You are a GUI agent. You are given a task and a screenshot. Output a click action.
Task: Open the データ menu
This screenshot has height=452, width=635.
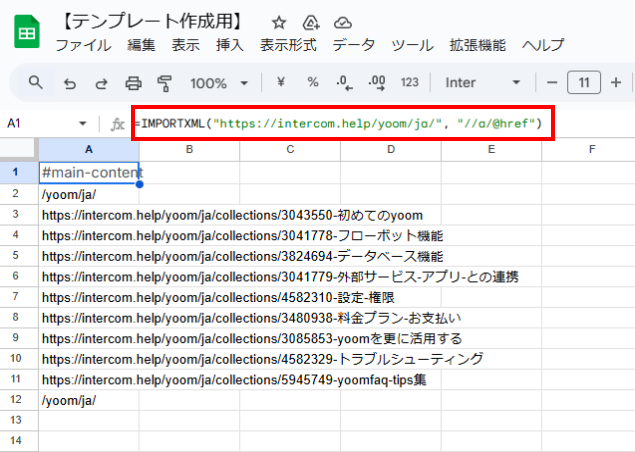click(354, 45)
